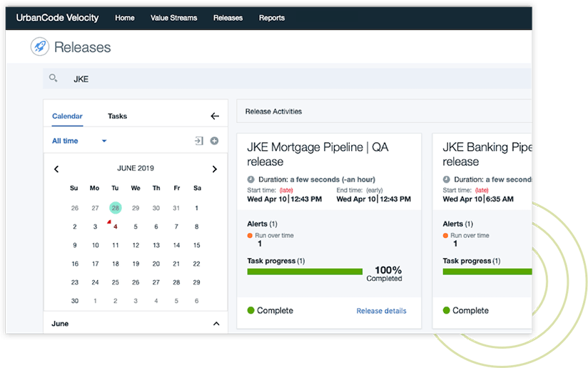This screenshot has width=588, height=368.
Task: Click Mortgage card Alerts (1) label
Action: 262,224
